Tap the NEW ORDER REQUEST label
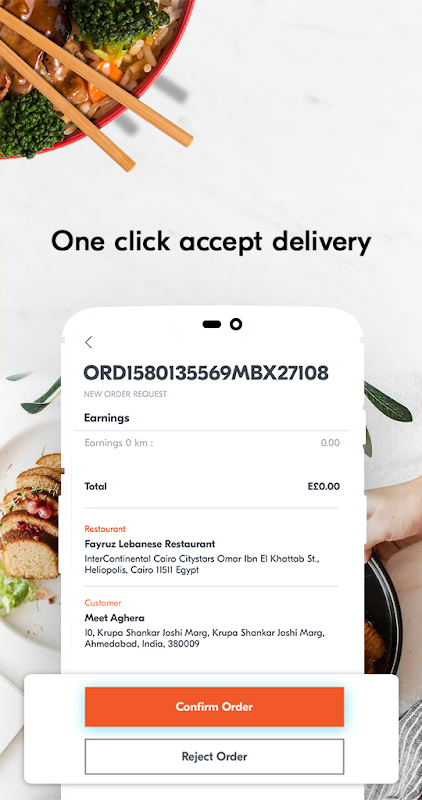The image size is (422, 800). point(126,394)
